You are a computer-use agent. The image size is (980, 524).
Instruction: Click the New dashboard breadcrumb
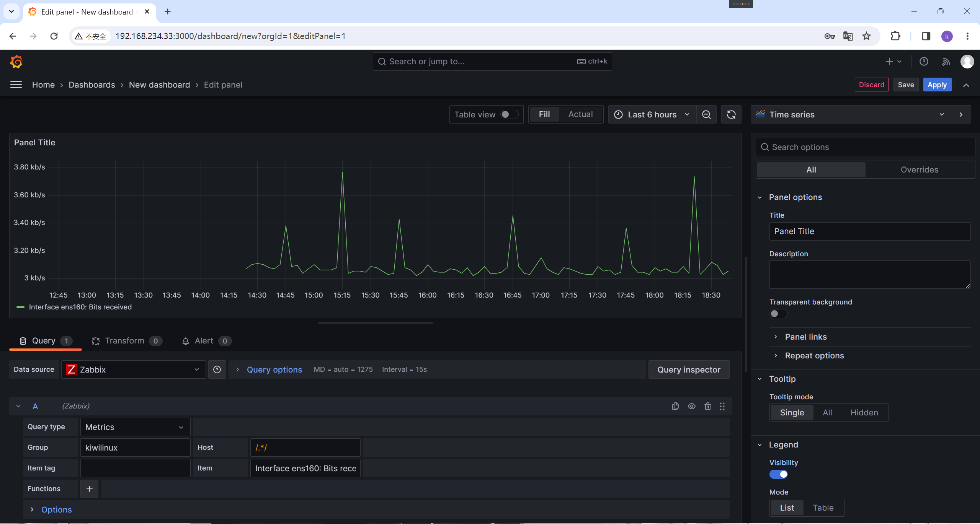(x=159, y=85)
